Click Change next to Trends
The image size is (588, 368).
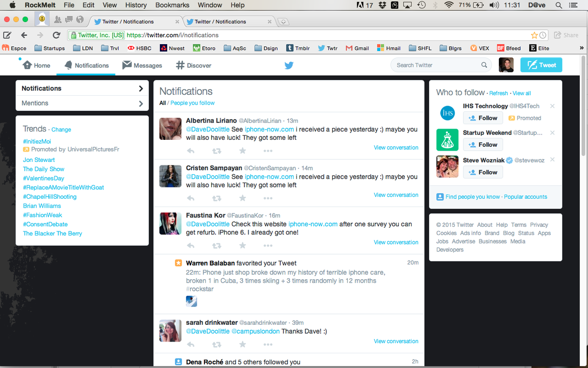tap(61, 130)
